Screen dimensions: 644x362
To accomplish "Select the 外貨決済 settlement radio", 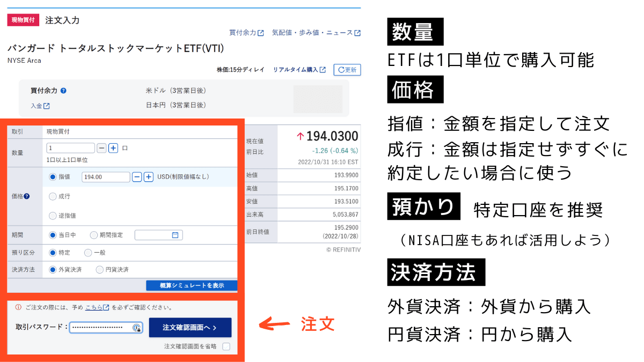I will click(x=53, y=269).
